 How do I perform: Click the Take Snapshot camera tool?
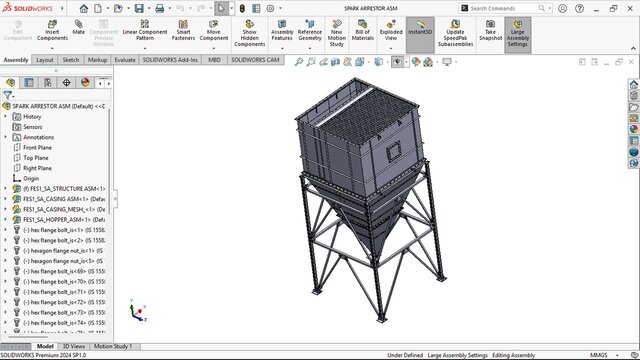(x=490, y=31)
